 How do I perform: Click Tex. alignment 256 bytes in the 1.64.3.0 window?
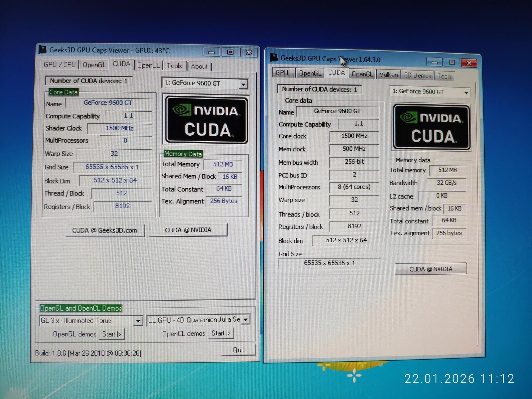pyautogui.click(x=449, y=233)
